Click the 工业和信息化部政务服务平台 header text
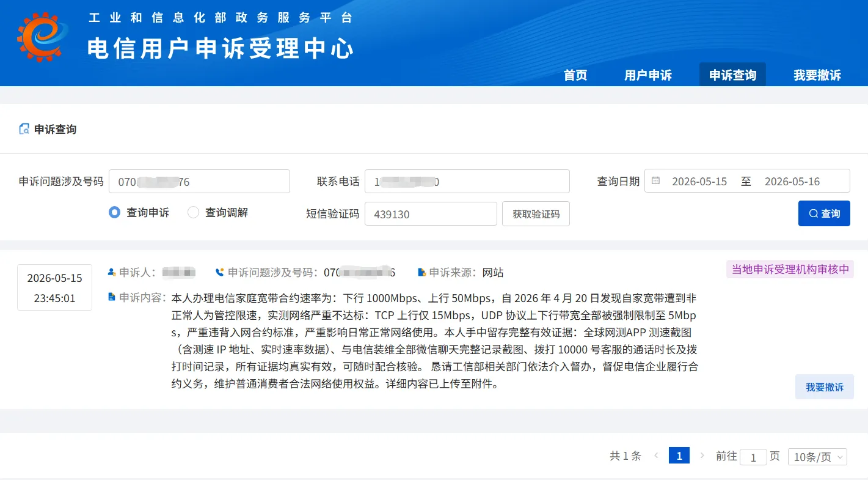The width and height of the screenshot is (868, 480). pyautogui.click(x=221, y=18)
